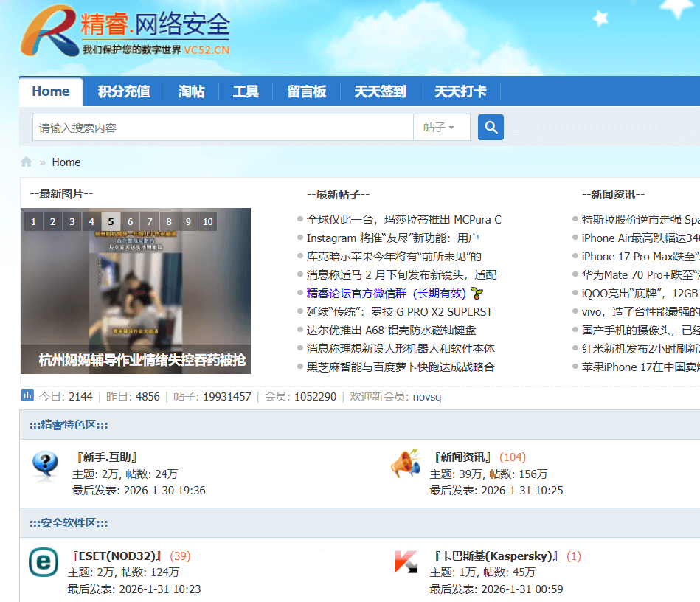
Task: Click the carousel image about 杭州妈妈
Action: coord(136,295)
